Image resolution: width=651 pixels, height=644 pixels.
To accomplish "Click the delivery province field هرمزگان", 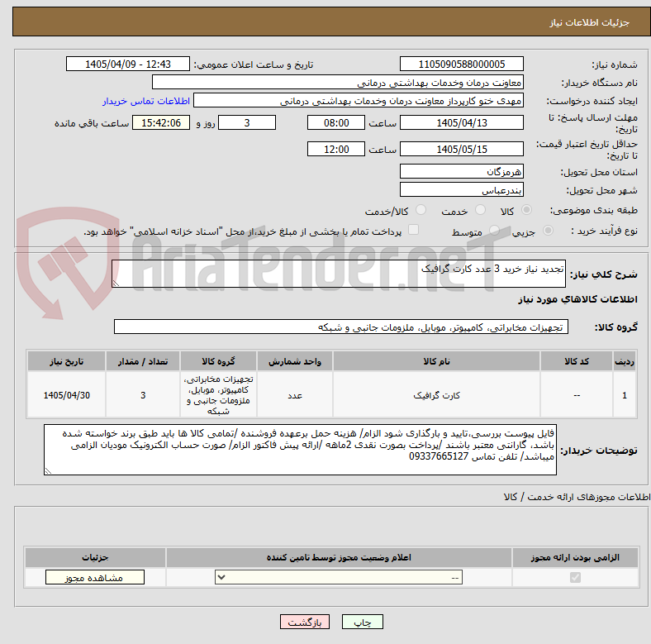I will (x=462, y=171).
